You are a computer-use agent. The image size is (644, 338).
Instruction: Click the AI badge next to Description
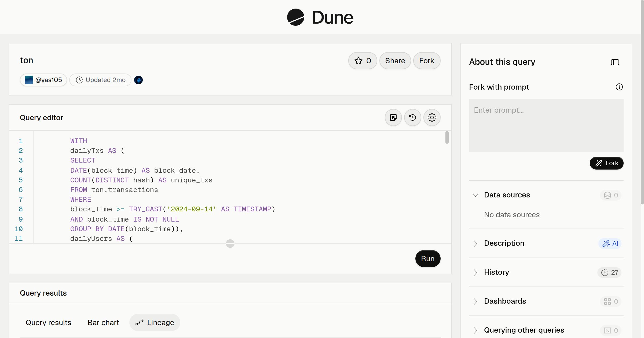click(x=610, y=244)
